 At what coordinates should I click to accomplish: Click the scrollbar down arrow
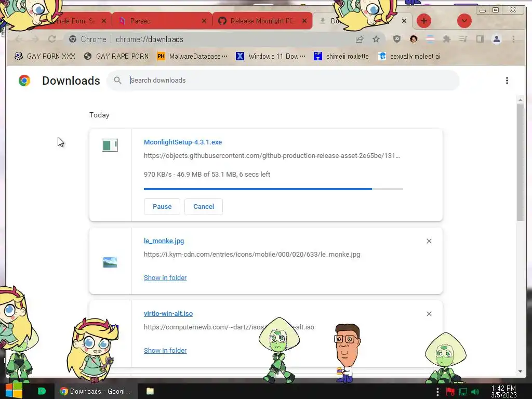click(x=520, y=371)
